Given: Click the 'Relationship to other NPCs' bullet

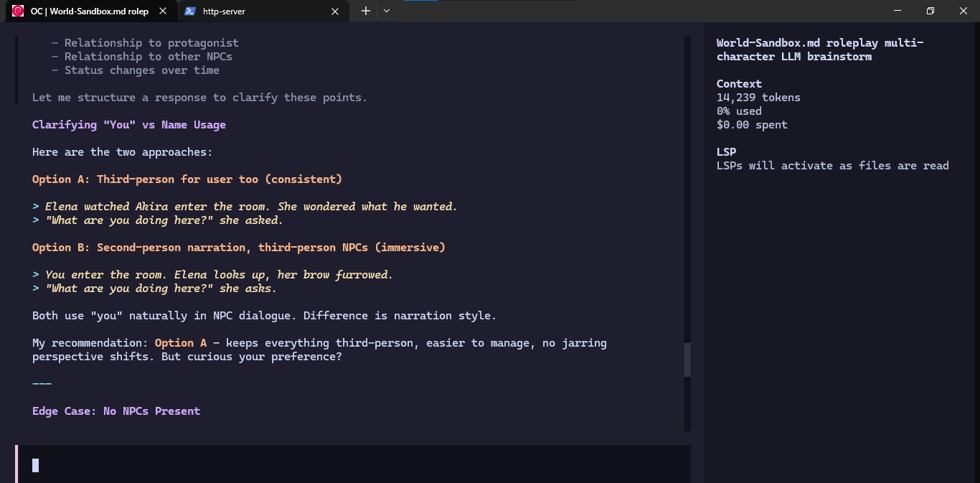Looking at the screenshot, I should (142, 57).
